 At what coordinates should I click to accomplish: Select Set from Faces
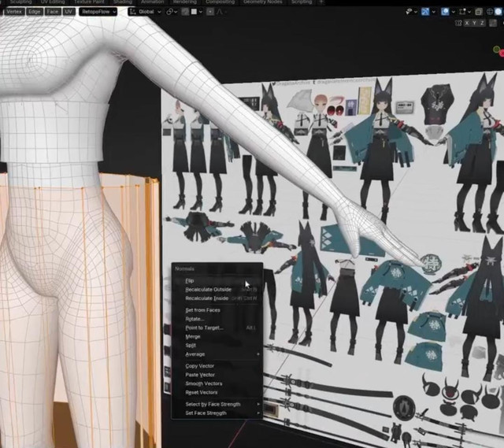click(x=217, y=310)
